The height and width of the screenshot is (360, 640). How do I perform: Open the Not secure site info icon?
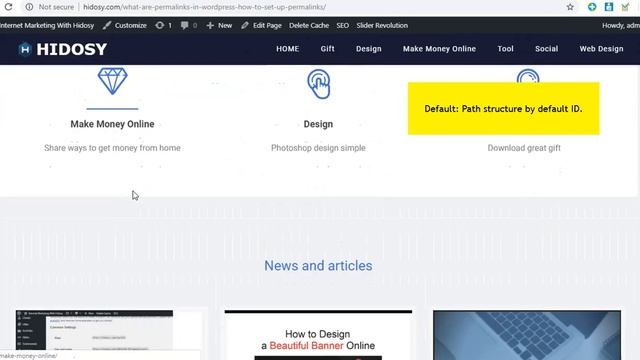point(29,7)
